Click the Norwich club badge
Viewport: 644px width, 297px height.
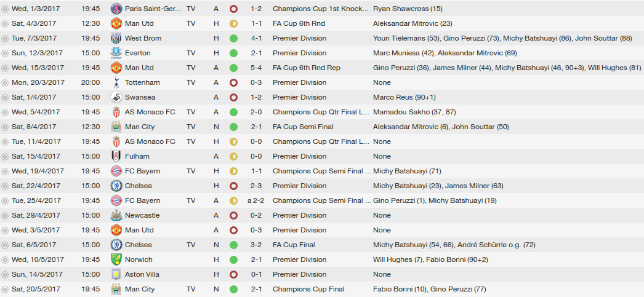116,259
